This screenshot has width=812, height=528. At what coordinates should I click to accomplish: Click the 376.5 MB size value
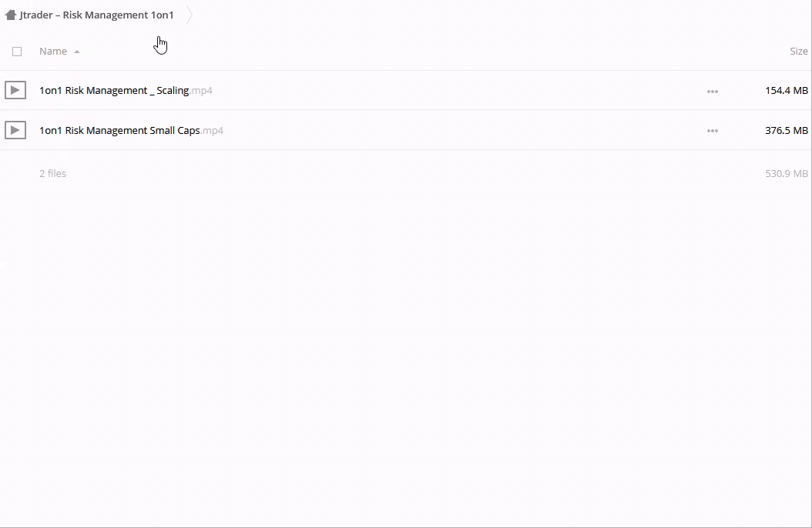click(786, 130)
